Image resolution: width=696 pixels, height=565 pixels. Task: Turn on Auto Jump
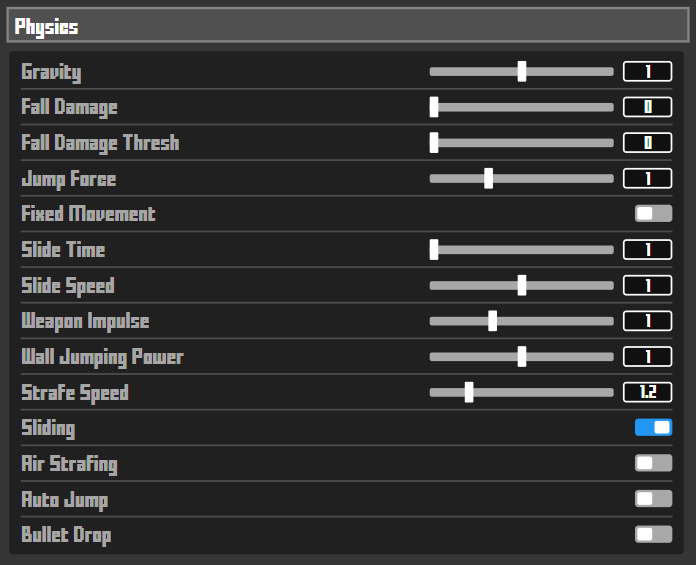coord(653,499)
